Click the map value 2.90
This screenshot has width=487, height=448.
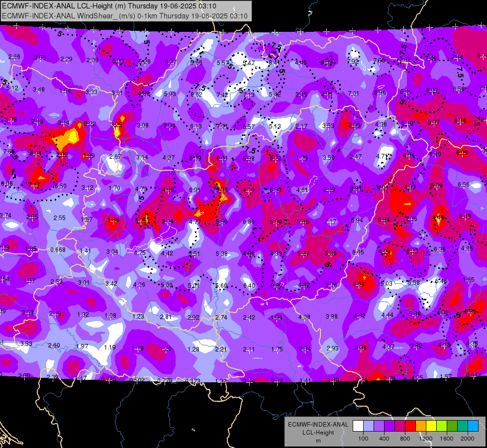pyautogui.click(x=170, y=125)
